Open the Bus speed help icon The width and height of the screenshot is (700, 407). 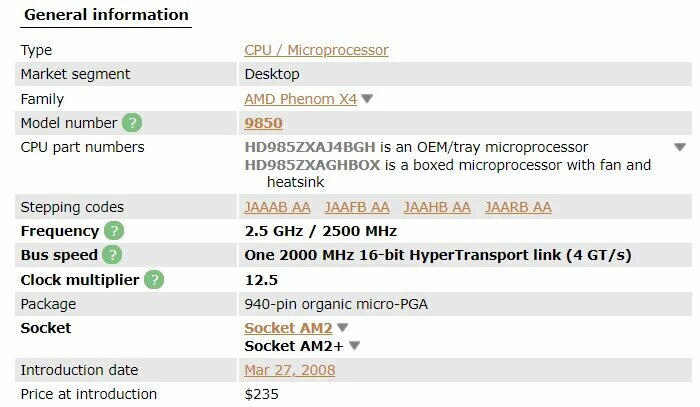pos(112,255)
